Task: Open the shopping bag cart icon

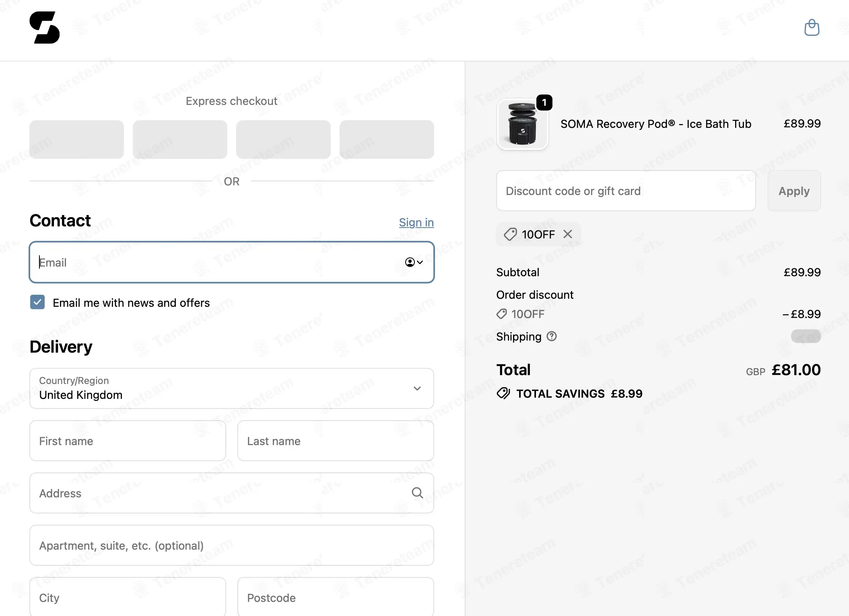Action: 812,27
